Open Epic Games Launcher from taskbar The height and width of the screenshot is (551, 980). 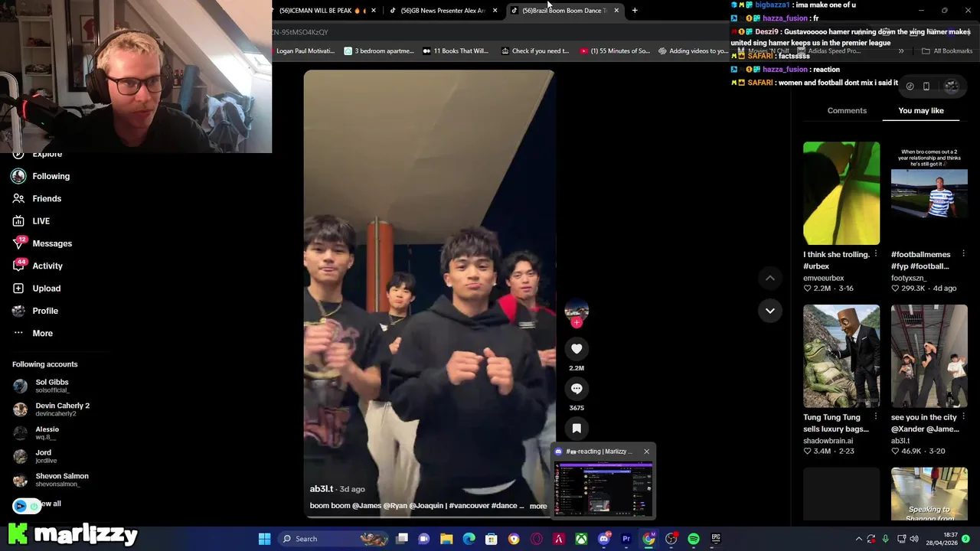pyautogui.click(x=716, y=539)
